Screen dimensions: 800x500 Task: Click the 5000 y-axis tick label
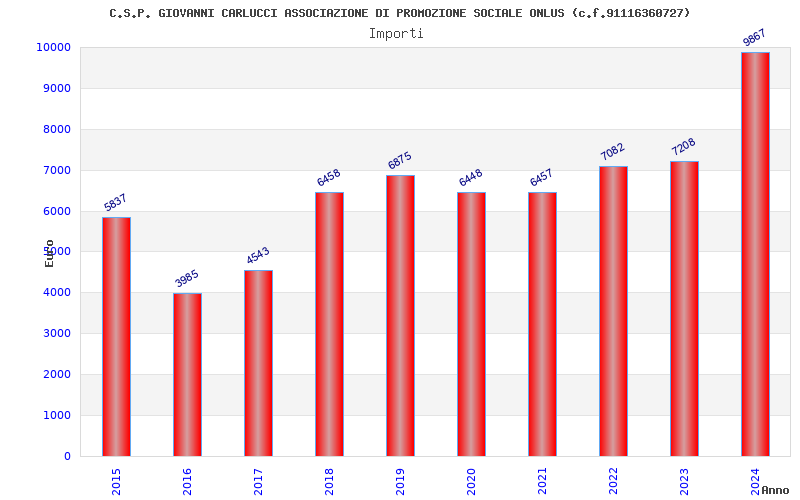point(57,252)
